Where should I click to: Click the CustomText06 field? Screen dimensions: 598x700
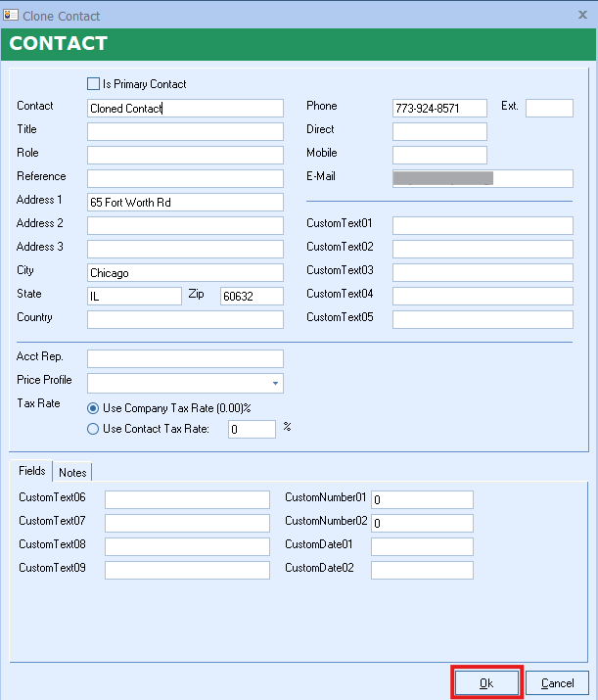pos(188,499)
